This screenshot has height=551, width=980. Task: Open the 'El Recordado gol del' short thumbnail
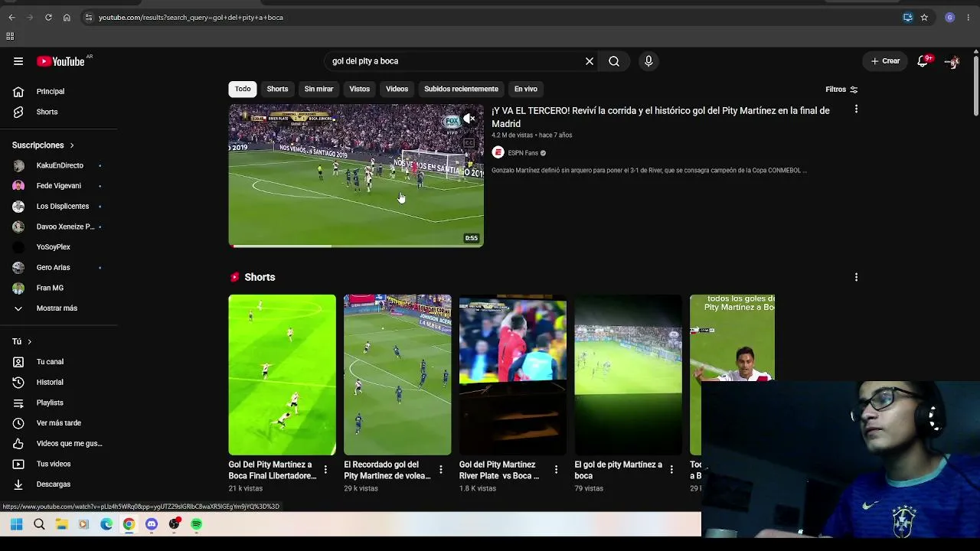click(397, 375)
